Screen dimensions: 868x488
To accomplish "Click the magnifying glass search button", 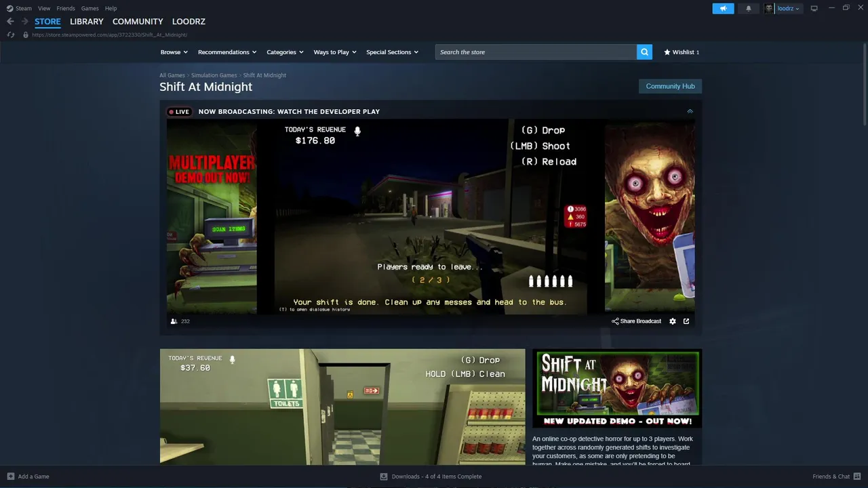I will click(644, 52).
